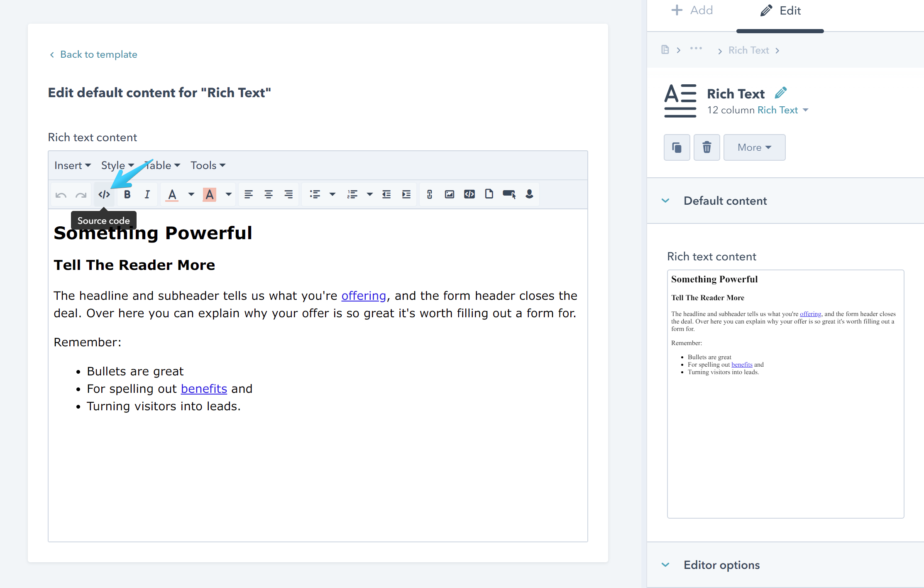Insert a link with chain icon
Screen dimensions: 924x588
[430, 194]
